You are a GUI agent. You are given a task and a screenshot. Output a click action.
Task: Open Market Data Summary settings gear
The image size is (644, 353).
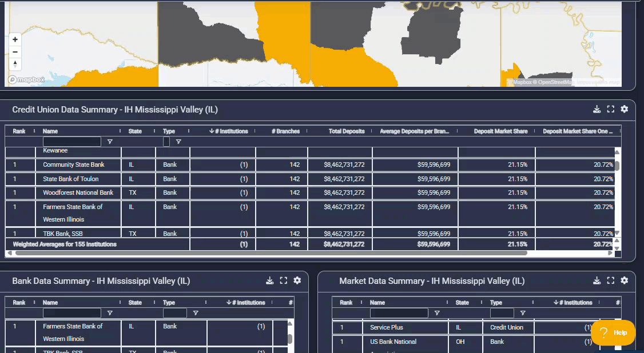(x=624, y=280)
